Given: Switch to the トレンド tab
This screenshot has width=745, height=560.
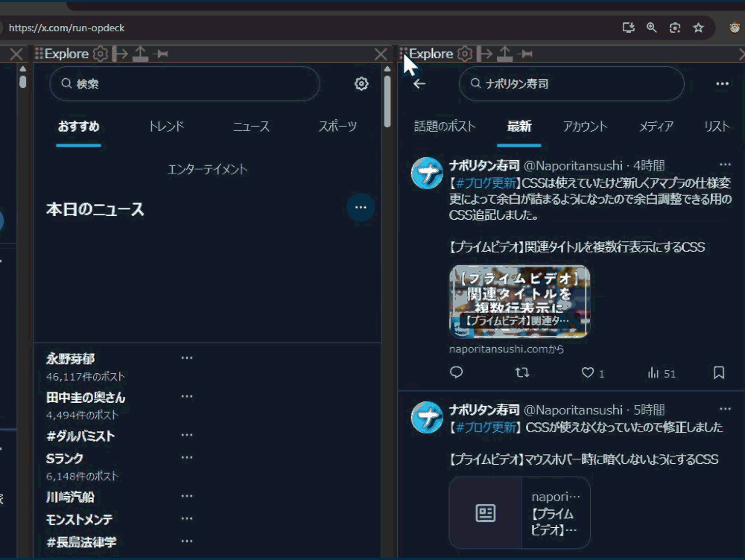Looking at the screenshot, I should point(166,127).
